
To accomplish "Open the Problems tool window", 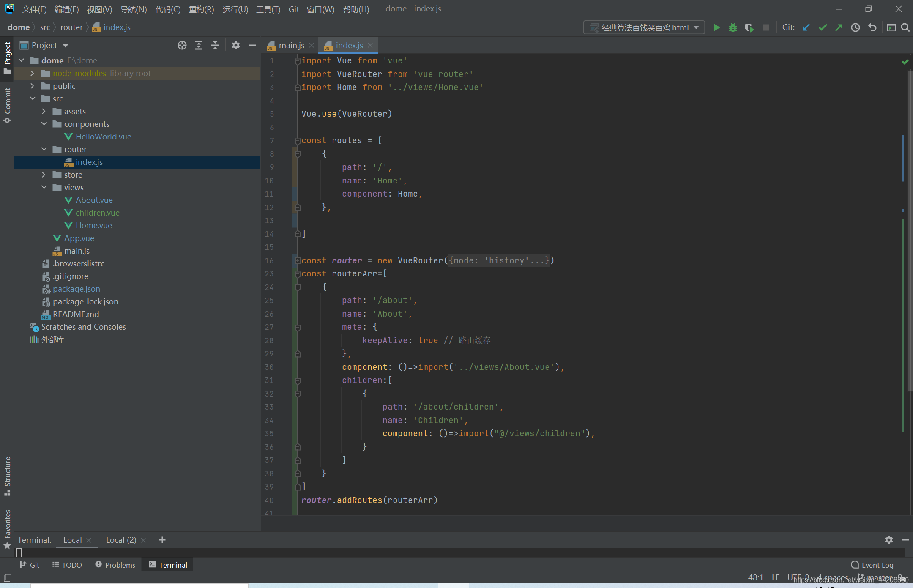I will [x=115, y=565].
